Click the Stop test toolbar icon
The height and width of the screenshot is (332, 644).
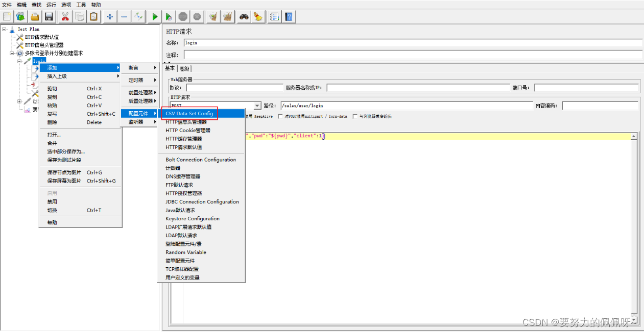[183, 17]
